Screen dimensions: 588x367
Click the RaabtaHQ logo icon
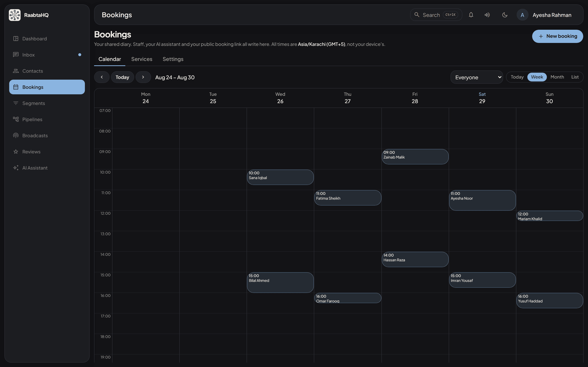coord(15,15)
